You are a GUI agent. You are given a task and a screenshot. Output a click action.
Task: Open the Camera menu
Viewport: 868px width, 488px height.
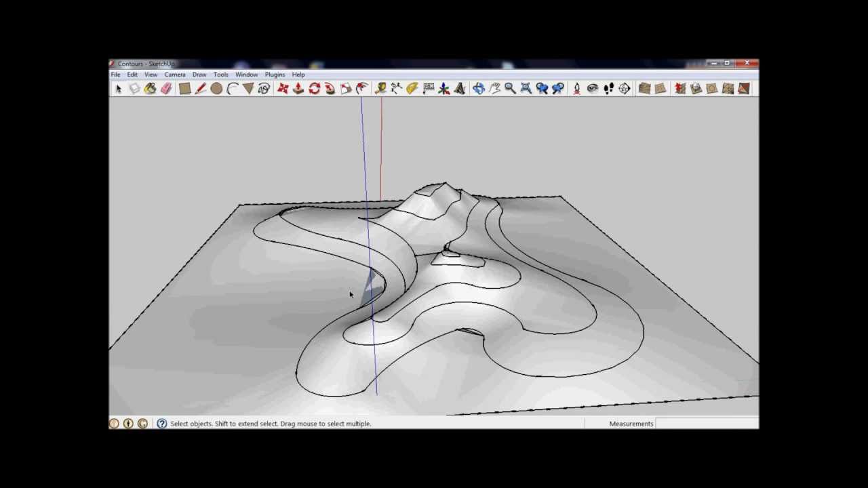(x=175, y=75)
